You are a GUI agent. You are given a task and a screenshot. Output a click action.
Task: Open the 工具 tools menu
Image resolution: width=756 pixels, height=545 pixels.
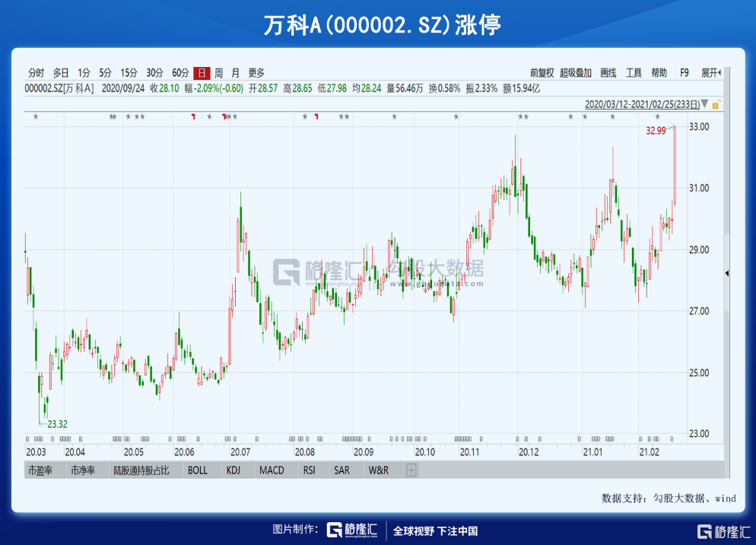tap(634, 73)
